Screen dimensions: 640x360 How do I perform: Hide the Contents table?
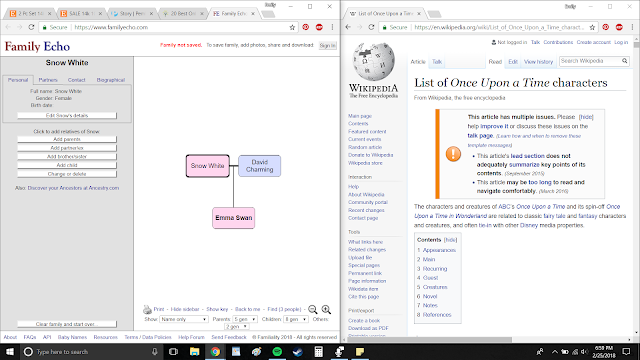[x=451, y=240]
